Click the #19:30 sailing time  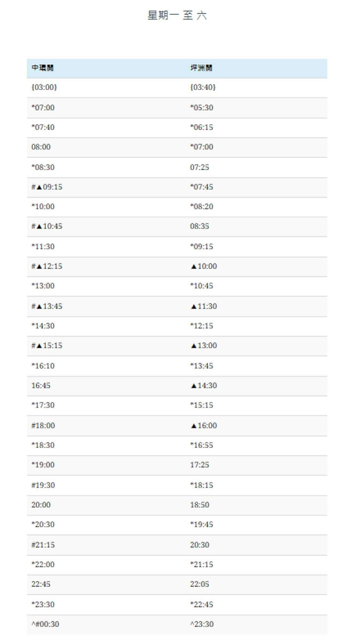(43, 485)
